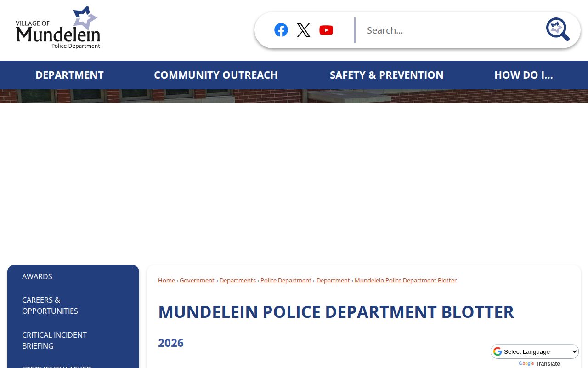Viewport: 588px width, 368px height.
Task: Click the Village of Mundelein logo
Action: point(58,27)
